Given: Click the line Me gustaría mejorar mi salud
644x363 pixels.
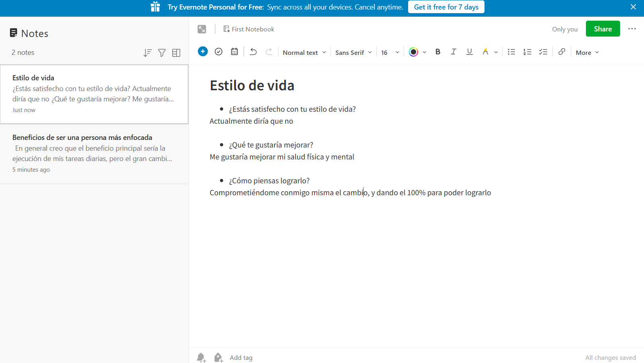Looking at the screenshot, I should [282, 157].
